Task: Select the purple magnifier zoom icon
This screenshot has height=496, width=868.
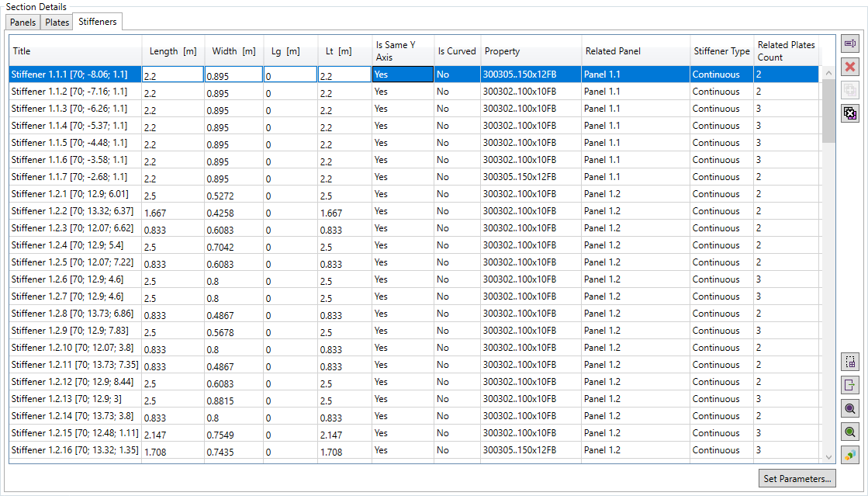Action: [x=849, y=408]
